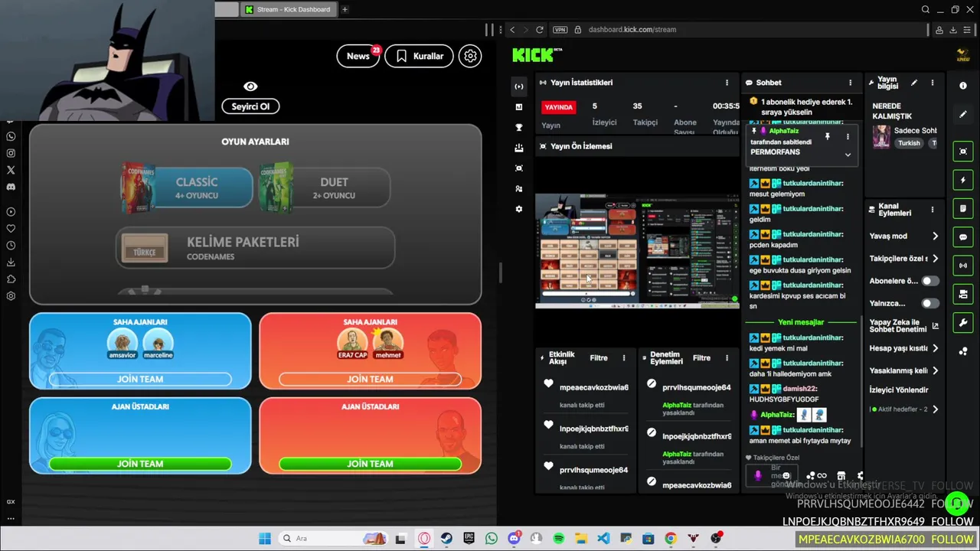This screenshot has height=551, width=980.
Task: Open Denetim Eylemleri three-dot menu
Action: point(727,358)
